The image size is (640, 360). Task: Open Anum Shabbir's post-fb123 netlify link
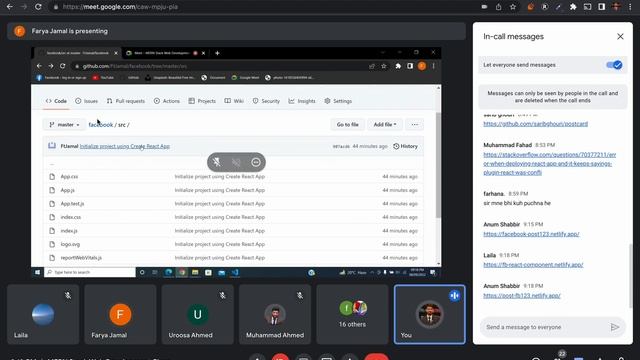522,296
